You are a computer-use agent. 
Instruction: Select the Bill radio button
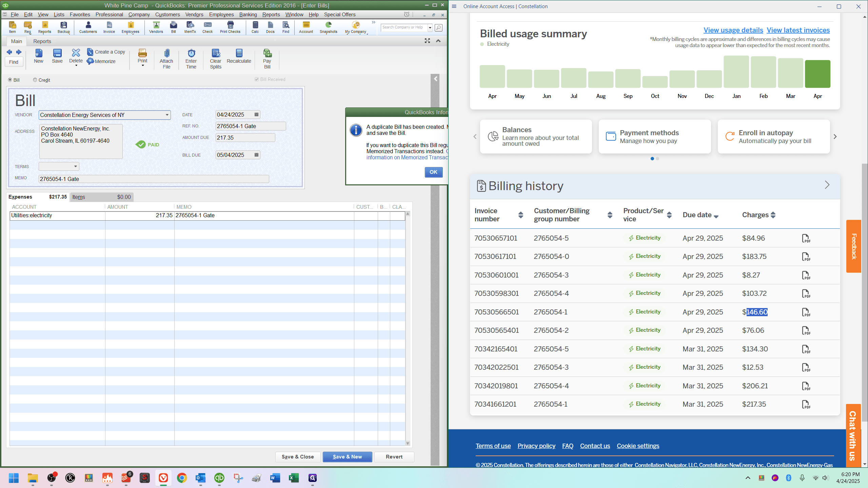click(x=10, y=80)
